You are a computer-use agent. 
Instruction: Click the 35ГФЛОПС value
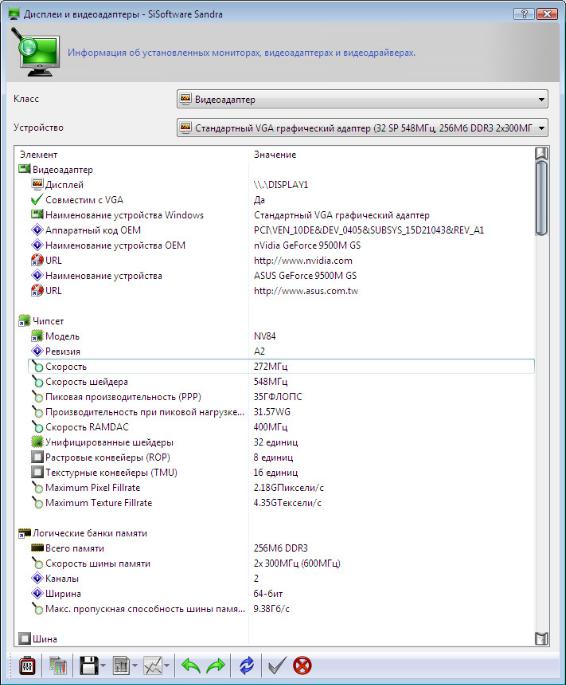click(277, 397)
